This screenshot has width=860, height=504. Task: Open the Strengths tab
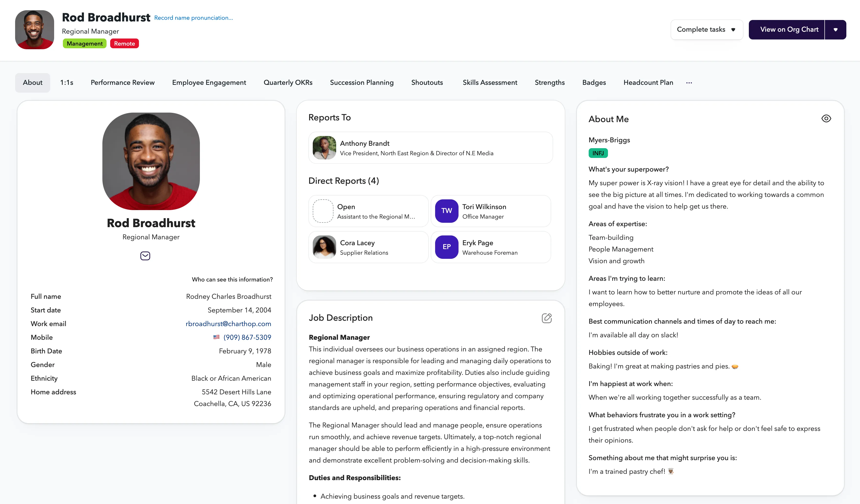[x=549, y=83]
